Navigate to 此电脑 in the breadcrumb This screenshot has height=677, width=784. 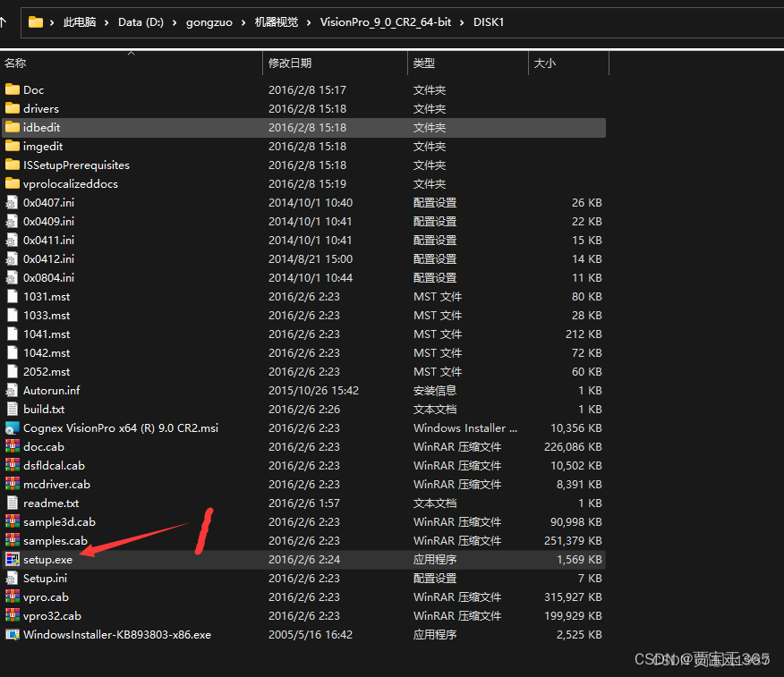[x=80, y=22]
